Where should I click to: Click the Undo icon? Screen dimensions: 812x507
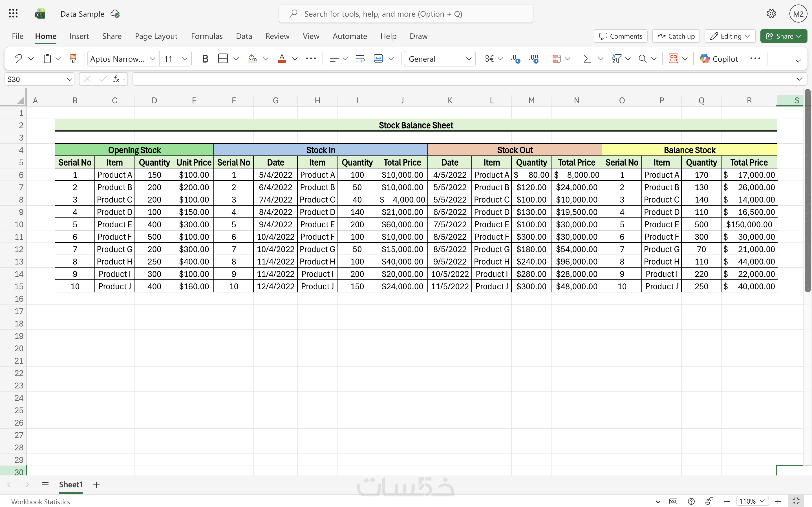coord(18,59)
